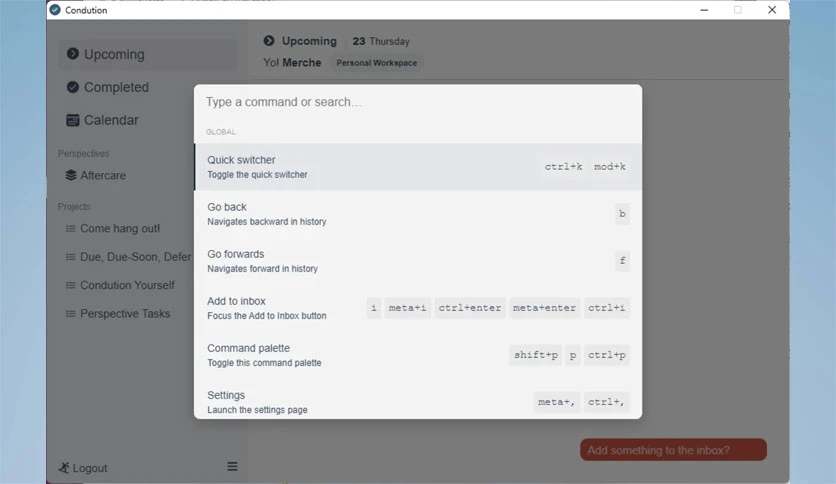Click the Logout link
Viewport: 836px width, 484px height.
pyautogui.click(x=83, y=468)
